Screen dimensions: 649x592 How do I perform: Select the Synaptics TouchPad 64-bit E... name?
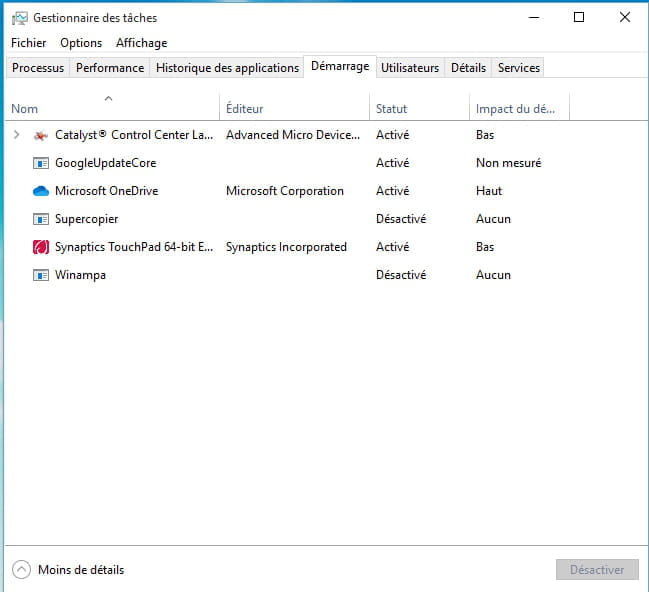coord(134,247)
